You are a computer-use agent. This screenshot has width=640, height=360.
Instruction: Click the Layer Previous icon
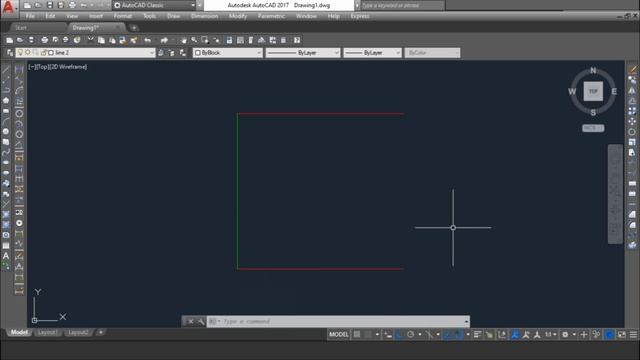click(x=171, y=53)
